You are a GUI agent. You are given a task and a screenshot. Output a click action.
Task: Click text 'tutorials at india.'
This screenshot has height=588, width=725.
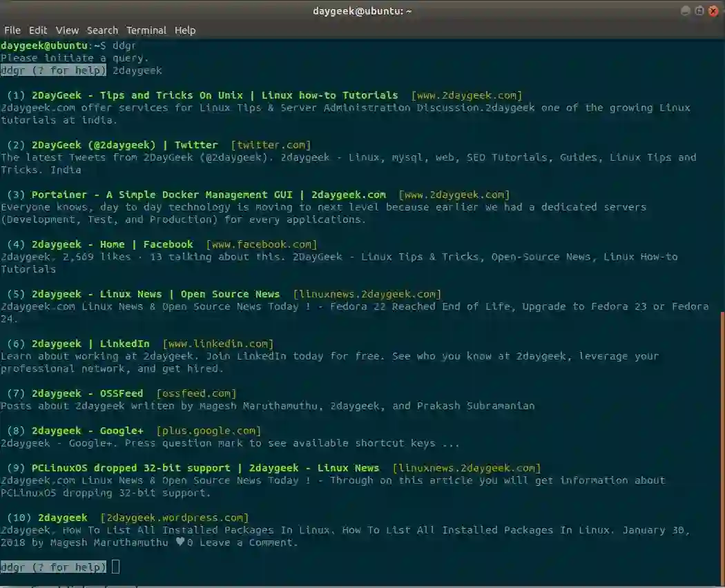coord(59,120)
